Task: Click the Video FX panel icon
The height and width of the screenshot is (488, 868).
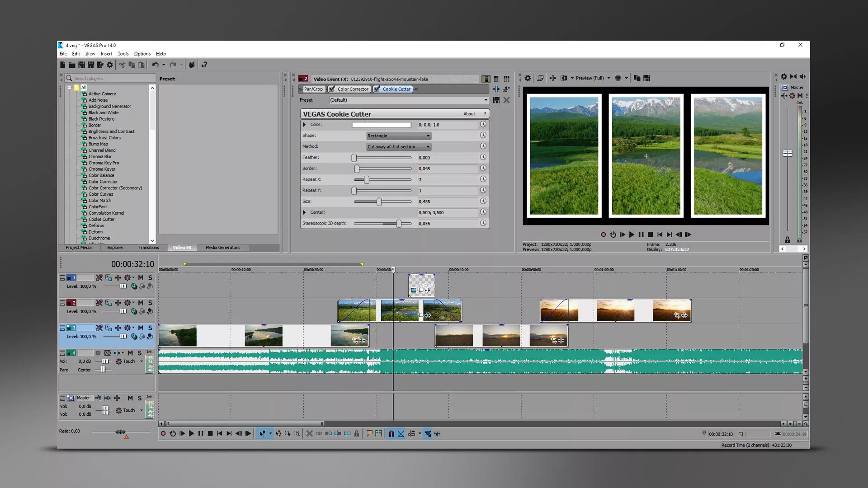Action: tap(183, 247)
